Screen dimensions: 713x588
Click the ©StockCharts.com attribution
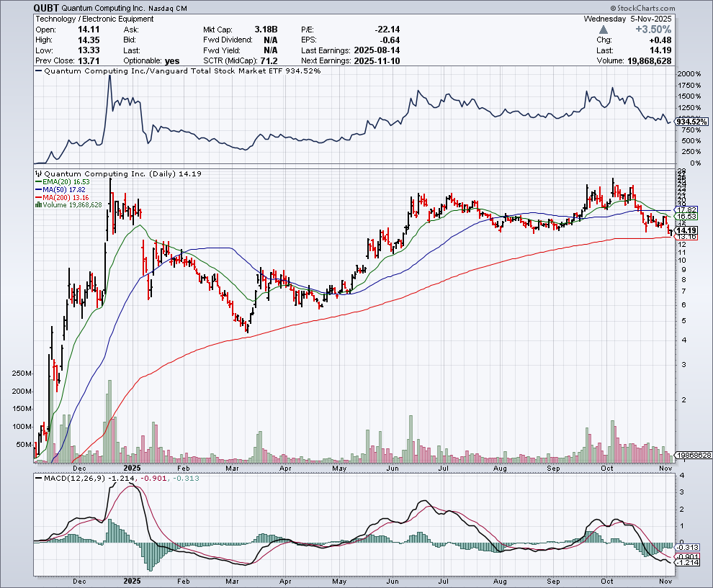642,8
